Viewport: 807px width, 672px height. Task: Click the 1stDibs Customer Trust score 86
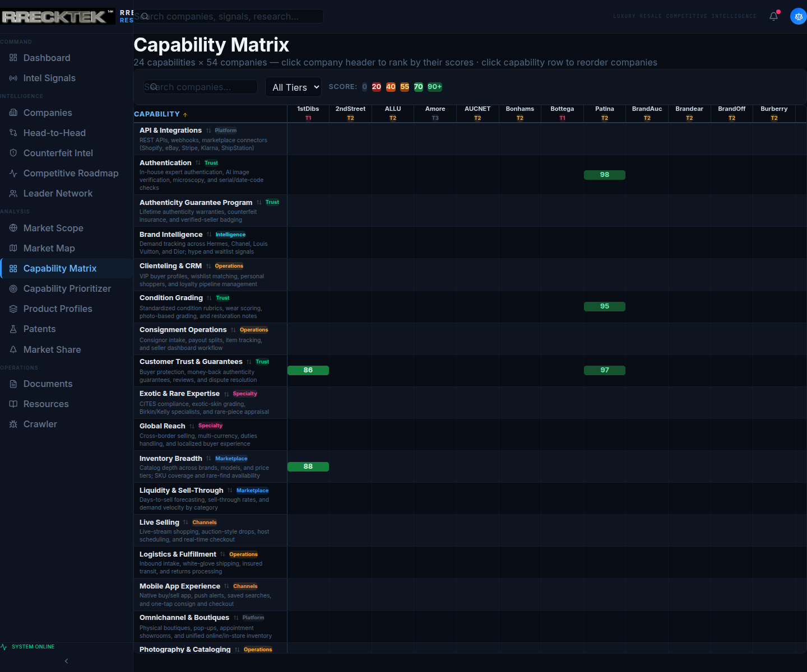pyautogui.click(x=308, y=370)
